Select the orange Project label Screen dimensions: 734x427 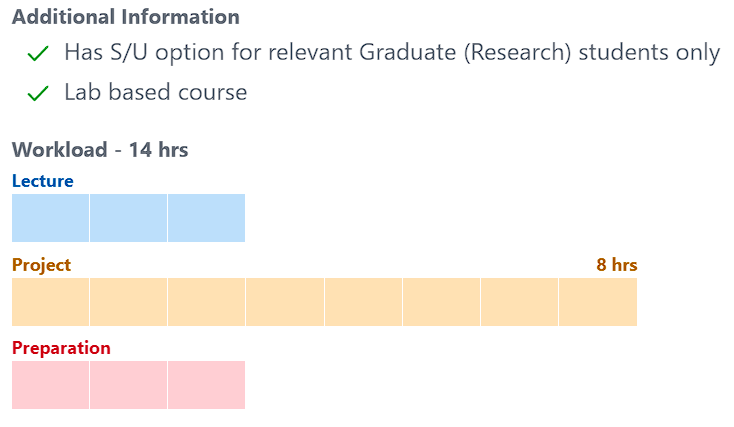[x=42, y=265]
